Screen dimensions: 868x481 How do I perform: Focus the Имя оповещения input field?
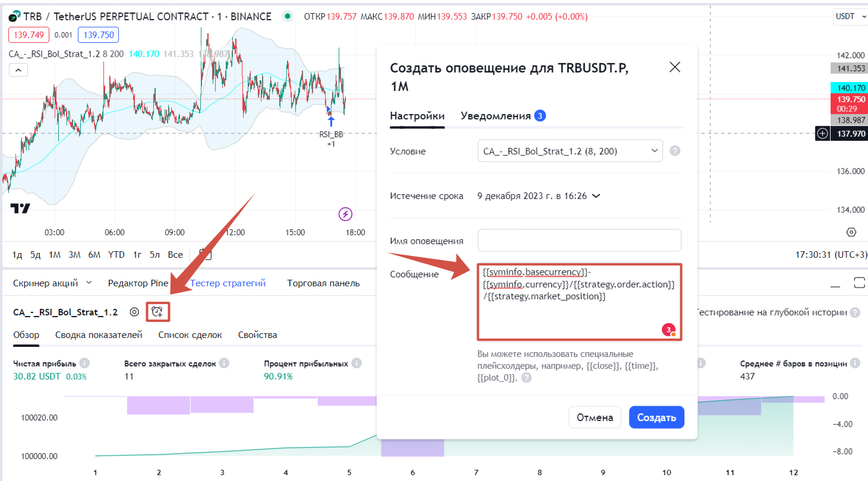pos(579,240)
